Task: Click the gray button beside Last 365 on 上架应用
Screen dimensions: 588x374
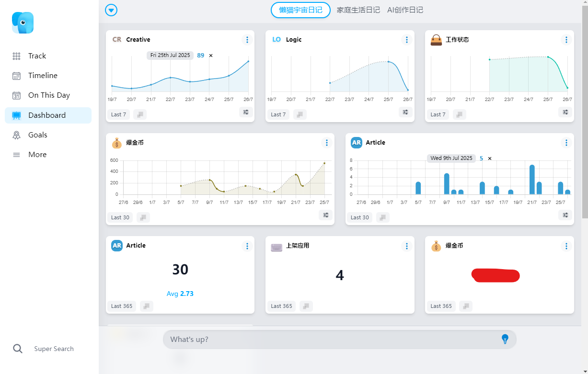Action: (306, 306)
